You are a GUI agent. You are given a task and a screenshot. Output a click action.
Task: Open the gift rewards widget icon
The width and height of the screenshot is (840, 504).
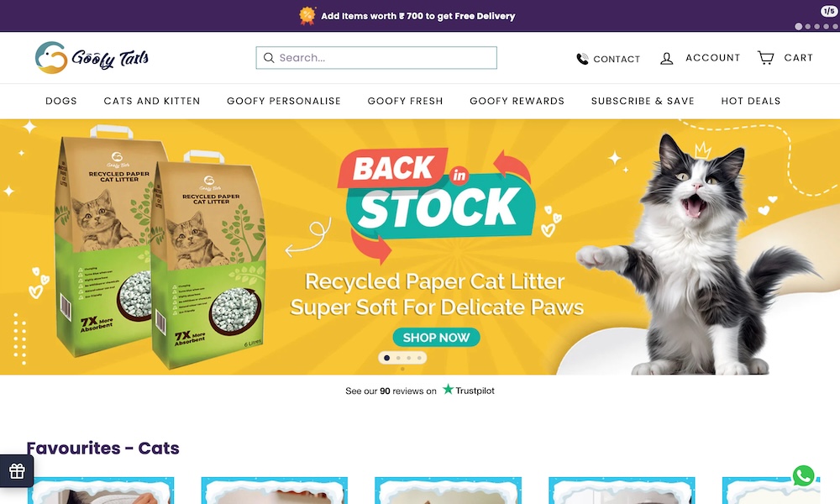(x=17, y=471)
